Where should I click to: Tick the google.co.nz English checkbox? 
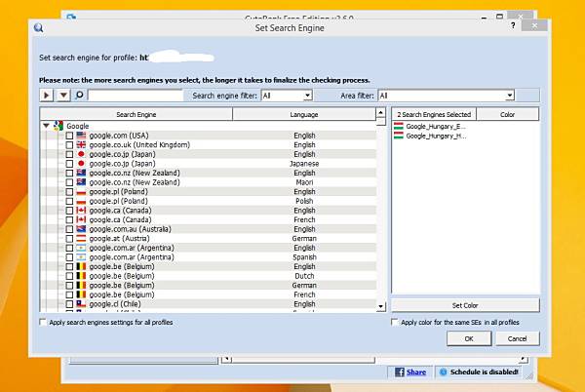pyautogui.click(x=69, y=173)
